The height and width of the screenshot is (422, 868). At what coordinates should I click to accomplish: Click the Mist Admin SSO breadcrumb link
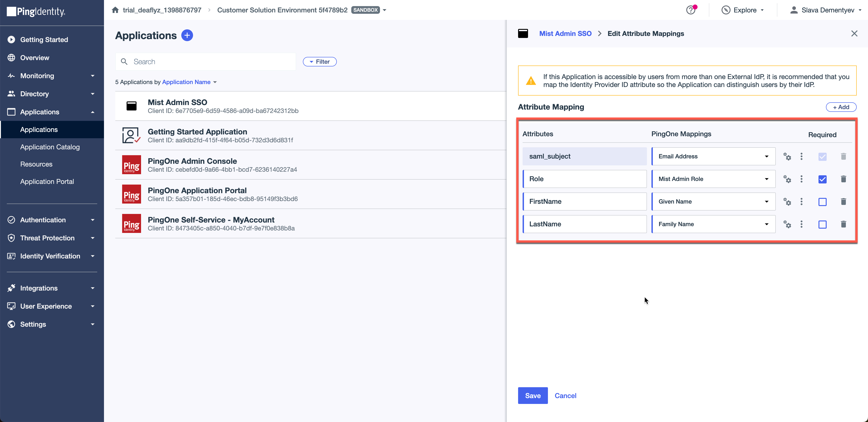(x=565, y=34)
